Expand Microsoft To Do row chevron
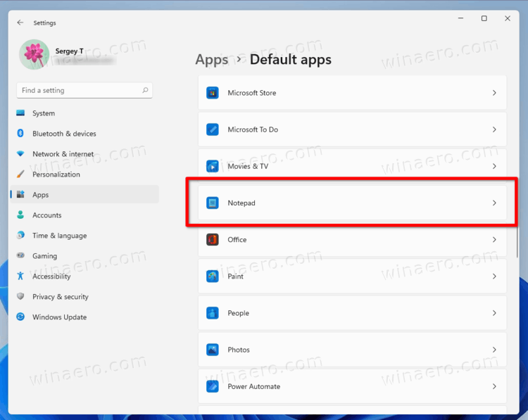 coord(494,129)
